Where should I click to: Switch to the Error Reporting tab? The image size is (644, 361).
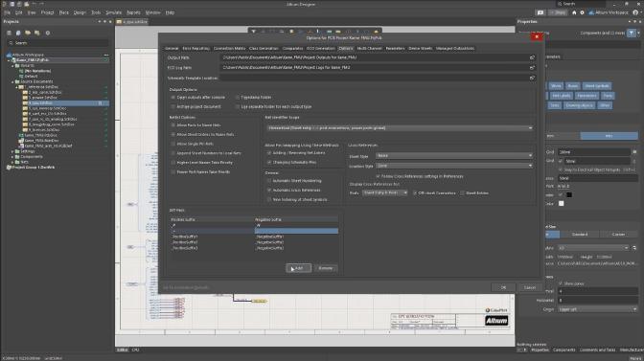point(195,49)
